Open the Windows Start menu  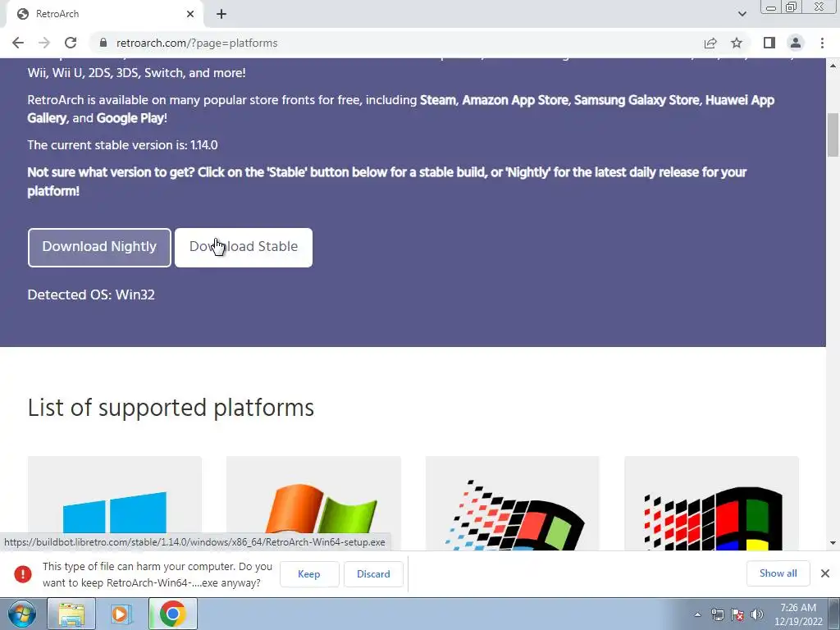point(22,614)
